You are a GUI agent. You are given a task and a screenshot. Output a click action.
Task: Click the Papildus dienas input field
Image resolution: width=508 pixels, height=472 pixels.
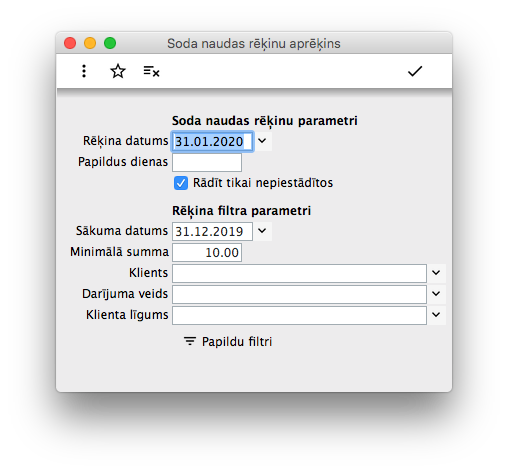coord(207,162)
